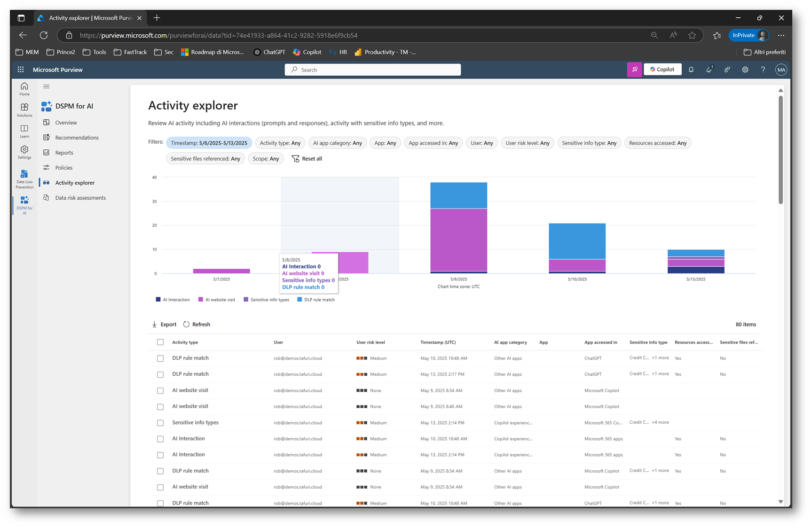Open Solutions in left rail
Image resolution: width=812 pixels, height=528 pixels.
point(24,110)
